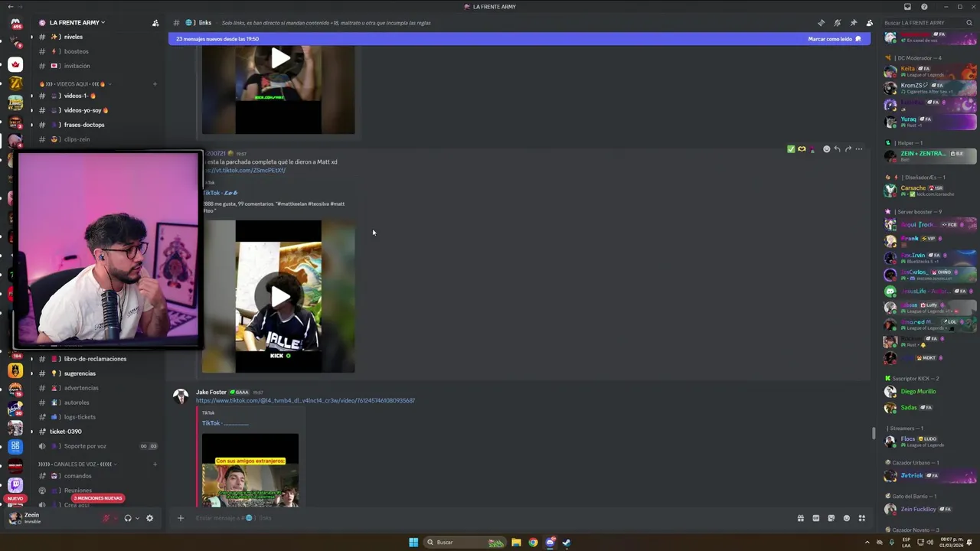This screenshot has height=551, width=980.
Task: Open pinned messages pin icon
Action: coord(854,23)
